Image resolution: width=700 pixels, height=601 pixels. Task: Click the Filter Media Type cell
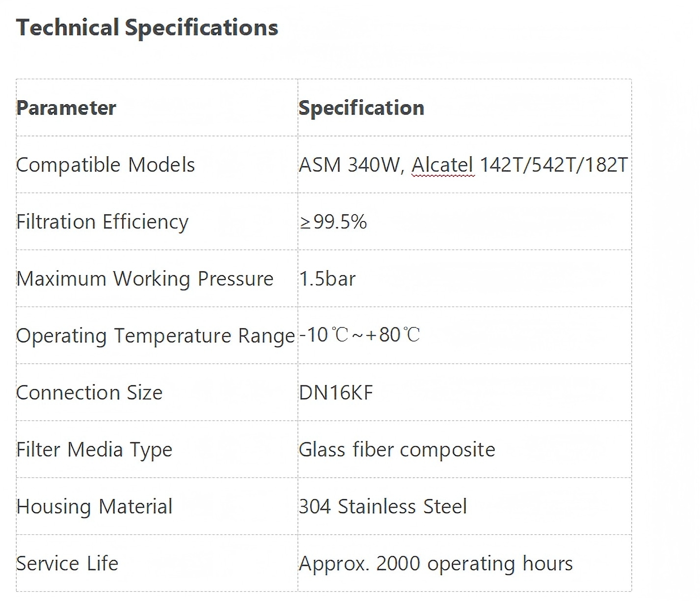coord(94,450)
